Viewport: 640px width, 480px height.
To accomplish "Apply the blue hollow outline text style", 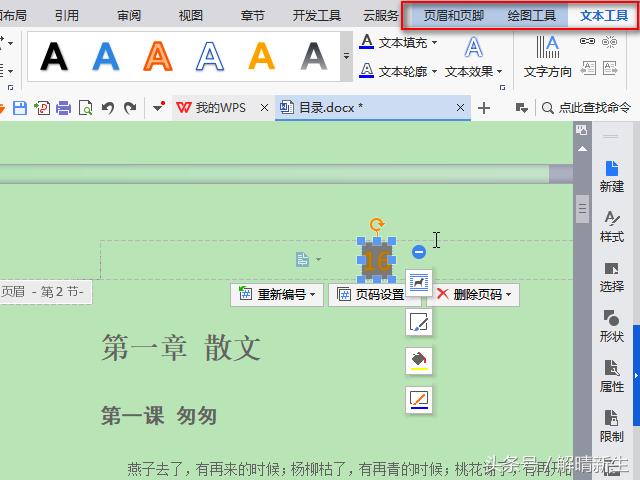I will click(x=210, y=57).
